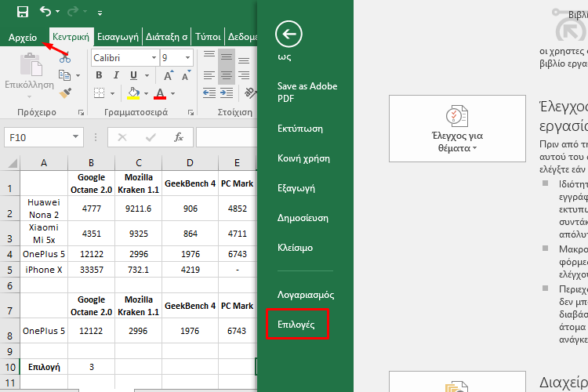Select Επιλογές in the File menu
Viewport: 588px width, 392px height.
pos(297,324)
